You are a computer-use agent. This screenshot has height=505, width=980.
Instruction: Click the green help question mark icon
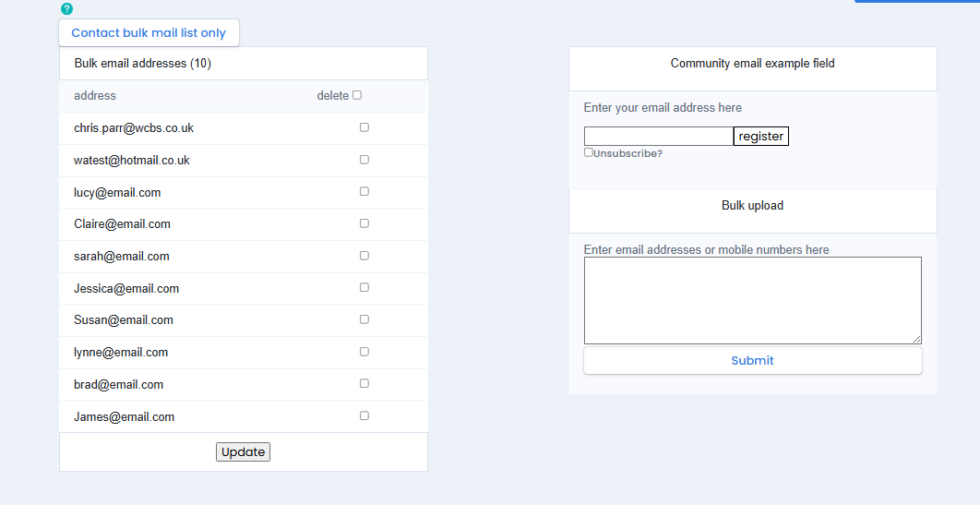66,9
